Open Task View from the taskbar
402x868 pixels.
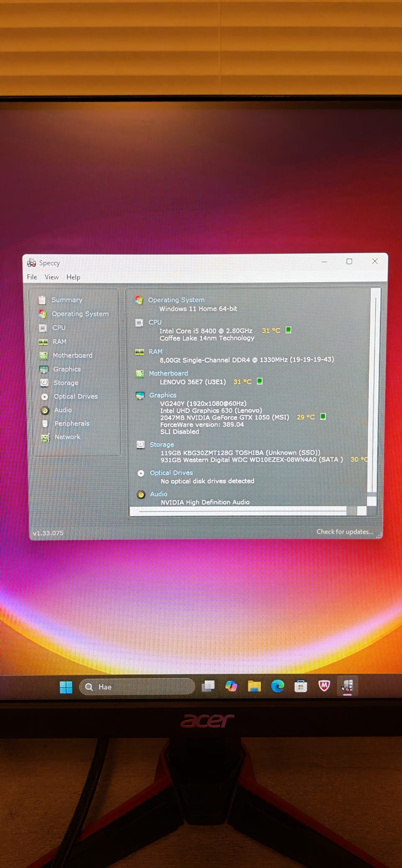point(208,686)
